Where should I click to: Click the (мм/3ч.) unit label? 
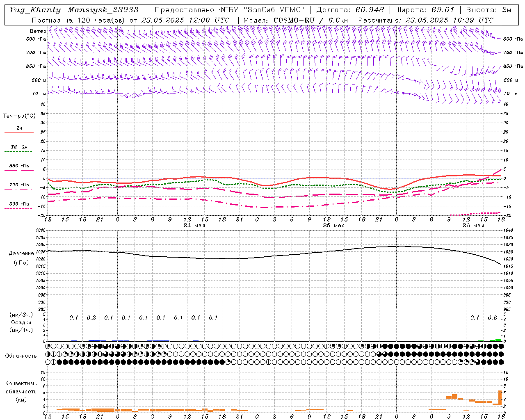[21, 315]
